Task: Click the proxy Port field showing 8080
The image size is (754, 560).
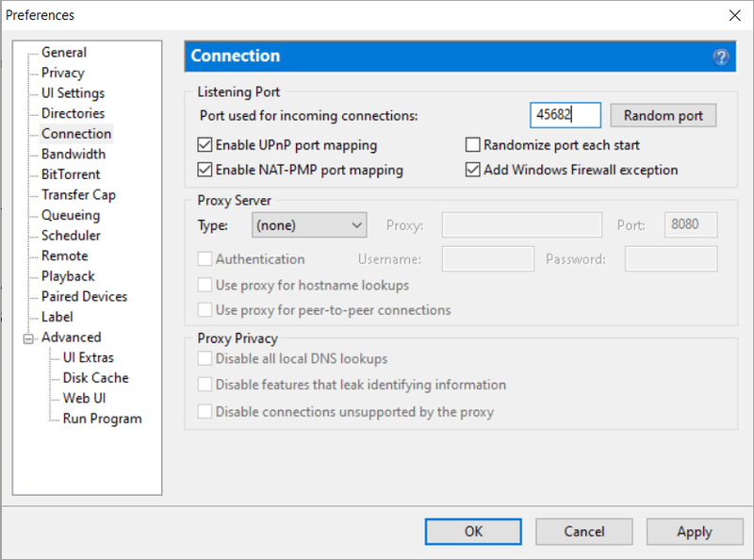Action: tap(691, 224)
